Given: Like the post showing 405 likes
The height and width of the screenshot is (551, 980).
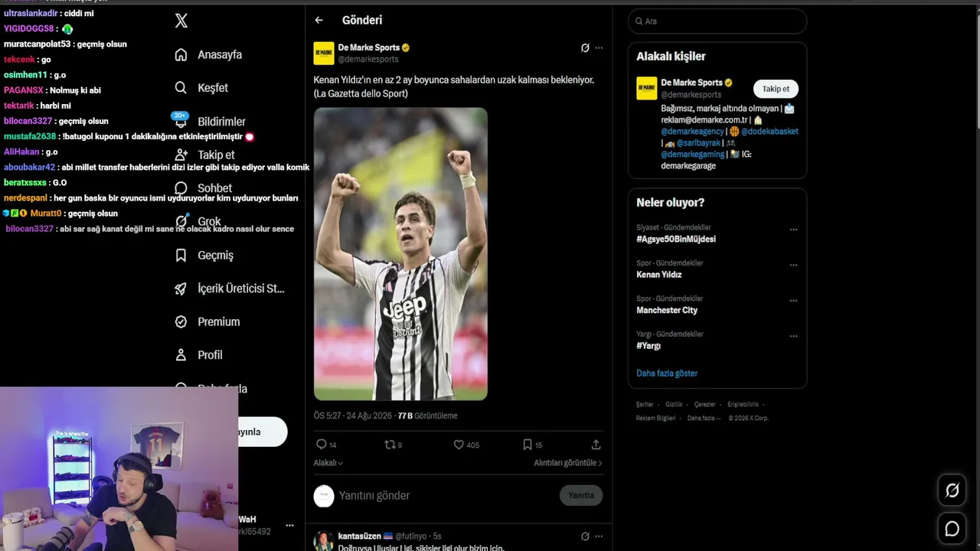Looking at the screenshot, I should point(459,445).
